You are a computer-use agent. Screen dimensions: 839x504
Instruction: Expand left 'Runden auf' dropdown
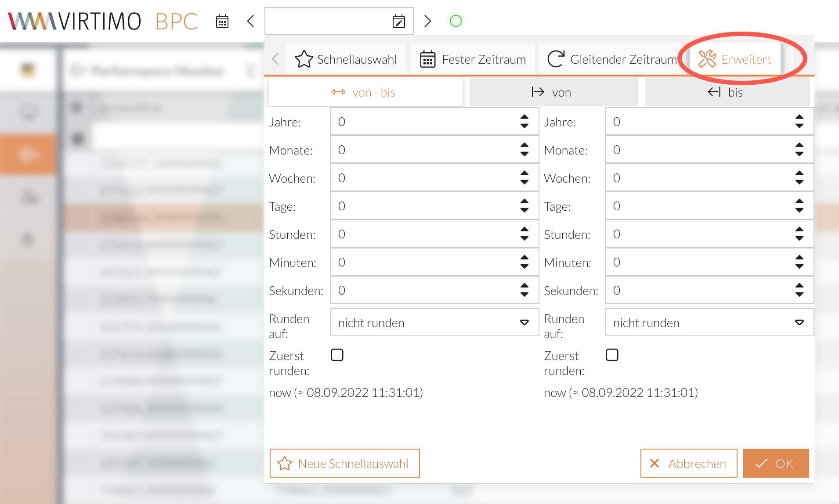[434, 323]
